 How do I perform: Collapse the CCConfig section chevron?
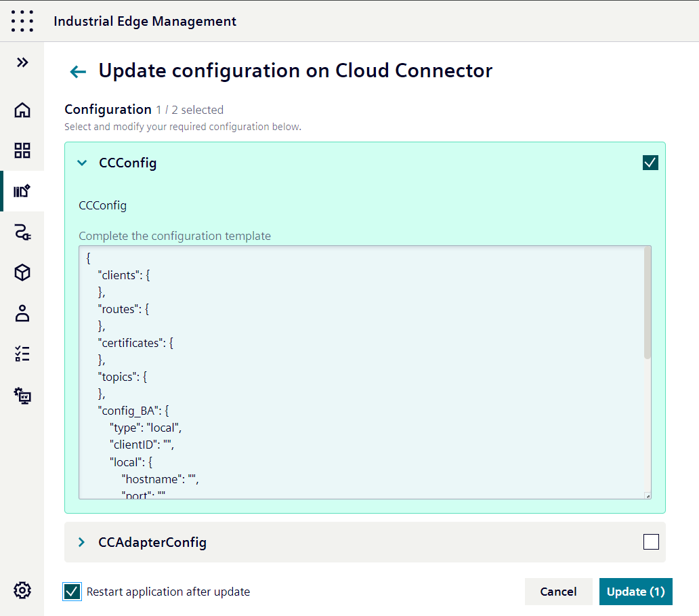(x=82, y=163)
